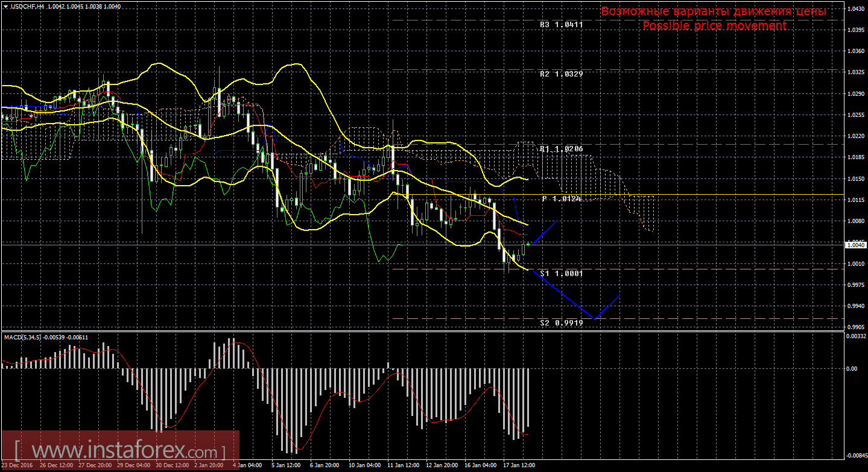This screenshot has height=472, width=868.
Task: Click the green marker at latest candle
Action: click(x=528, y=244)
